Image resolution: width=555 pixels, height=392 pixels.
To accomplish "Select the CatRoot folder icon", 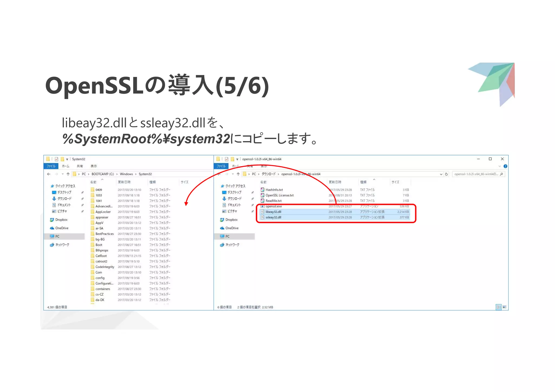I will click(92, 256).
